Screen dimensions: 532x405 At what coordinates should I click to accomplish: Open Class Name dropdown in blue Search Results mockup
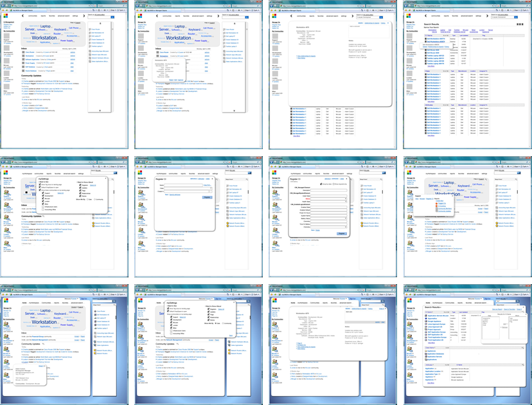tap(434, 348)
